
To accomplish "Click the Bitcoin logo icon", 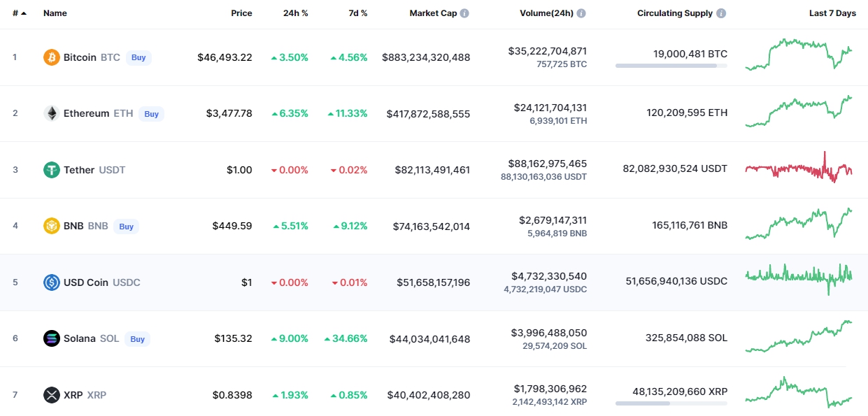I will [52, 57].
